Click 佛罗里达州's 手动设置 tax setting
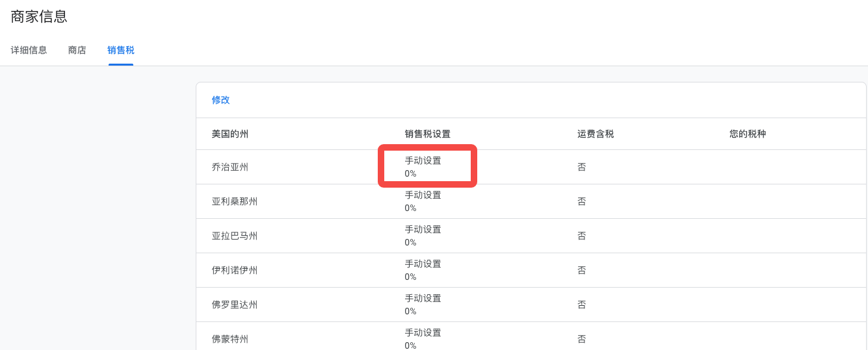 click(423, 298)
